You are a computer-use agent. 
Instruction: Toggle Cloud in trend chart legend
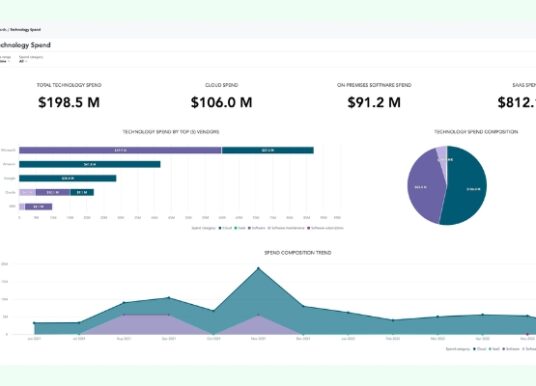[x=480, y=349]
